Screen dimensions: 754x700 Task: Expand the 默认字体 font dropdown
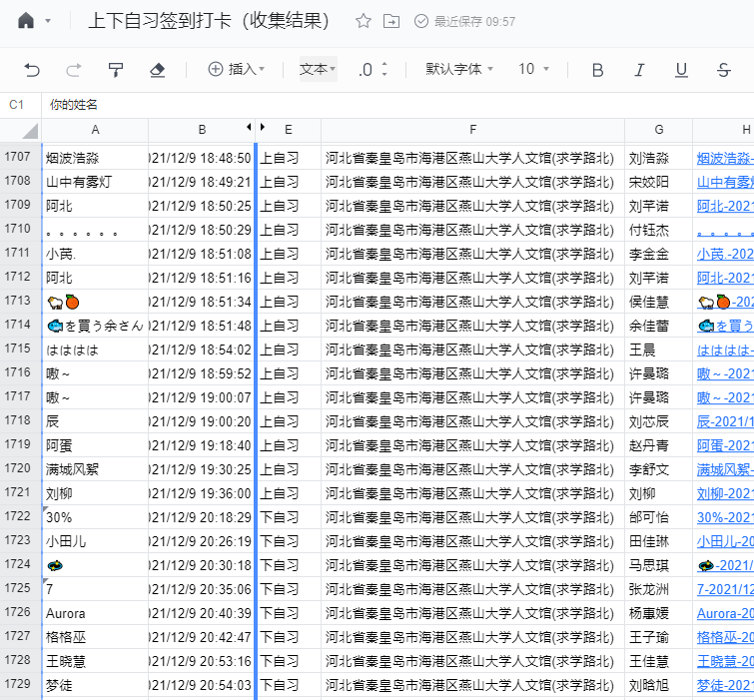pyautogui.click(x=460, y=69)
